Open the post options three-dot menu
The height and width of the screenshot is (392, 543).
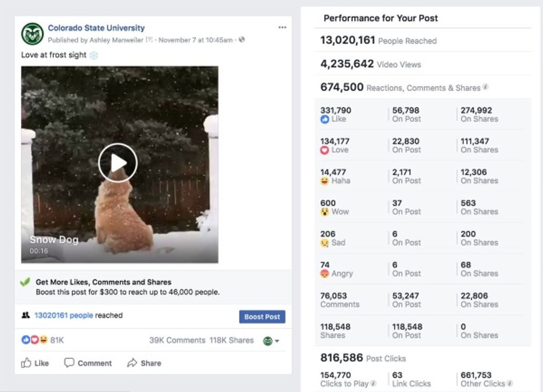[x=282, y=27]
